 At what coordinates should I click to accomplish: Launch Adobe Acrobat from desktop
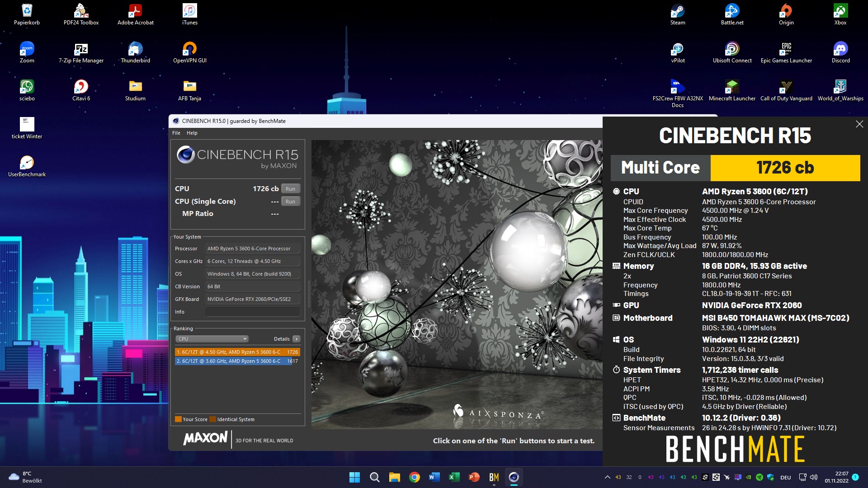tap(135, 14)
